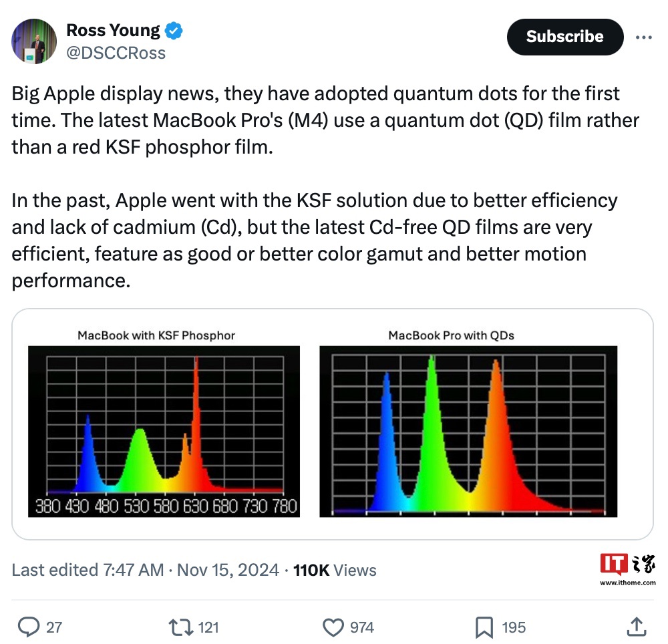This screenshot has height=644, width=668.
Task: Enlarge the MacBook with KSF Phosphor spectrum chart
Action: 164,430
